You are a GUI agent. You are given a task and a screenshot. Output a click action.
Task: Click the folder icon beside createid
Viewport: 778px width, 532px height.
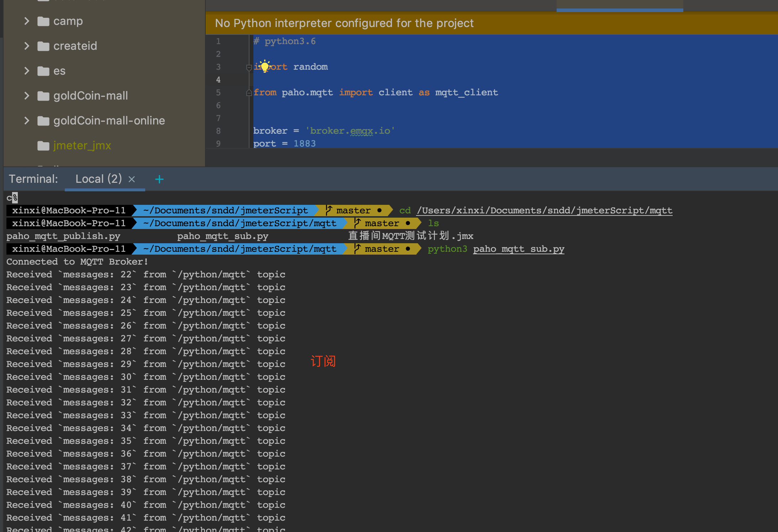tap(43, 46)
